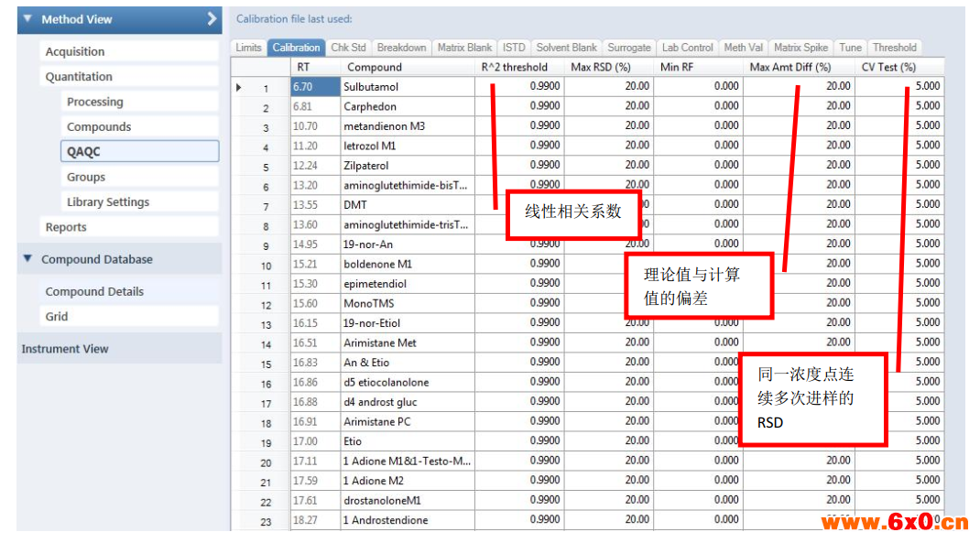The width and height of the screenshot is (980, 543).
Task: Switch to the Threshold tab
Action: 894,48
